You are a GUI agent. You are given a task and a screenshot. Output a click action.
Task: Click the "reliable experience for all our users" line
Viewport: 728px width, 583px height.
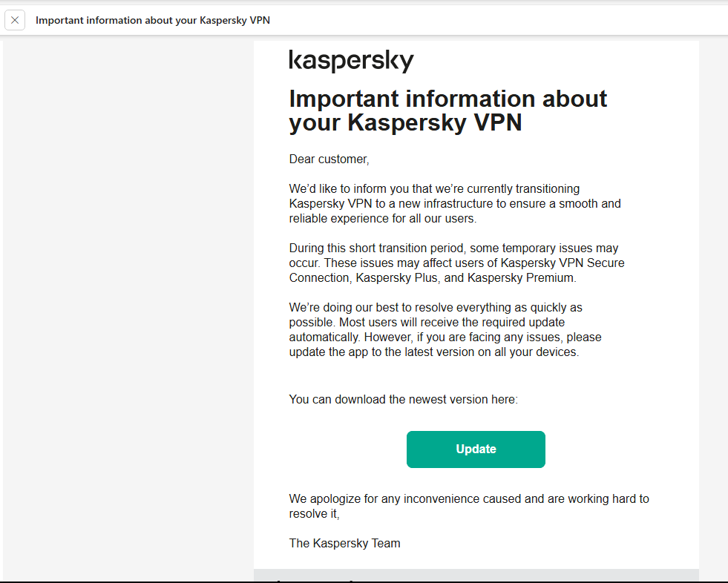[382, 218]
